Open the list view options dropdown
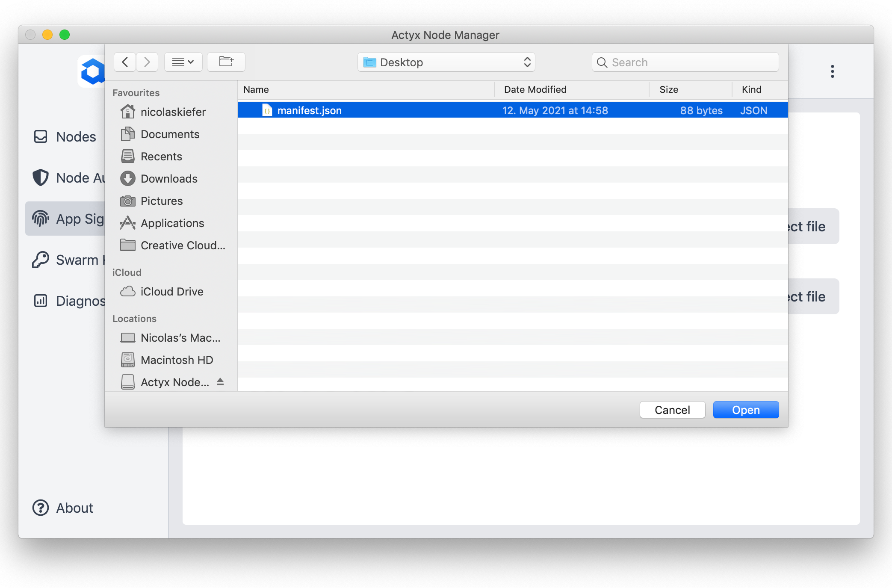 [183, 62]
